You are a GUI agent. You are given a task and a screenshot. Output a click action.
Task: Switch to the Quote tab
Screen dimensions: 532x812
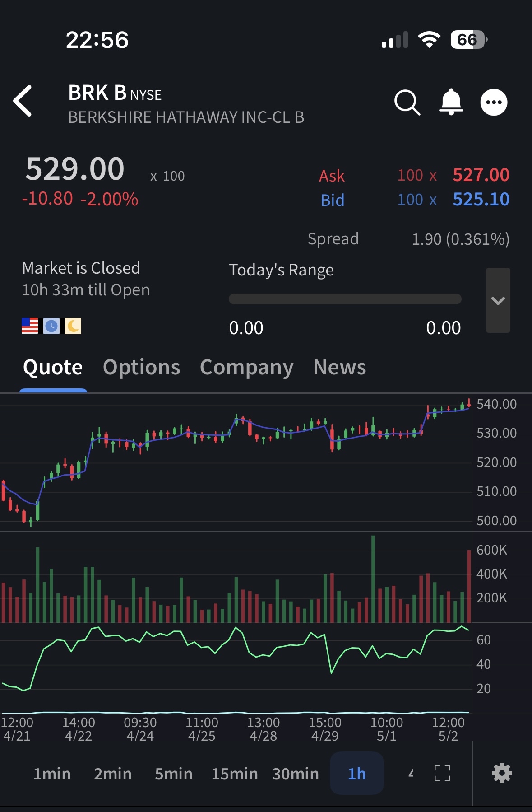(x=53, y=367)
